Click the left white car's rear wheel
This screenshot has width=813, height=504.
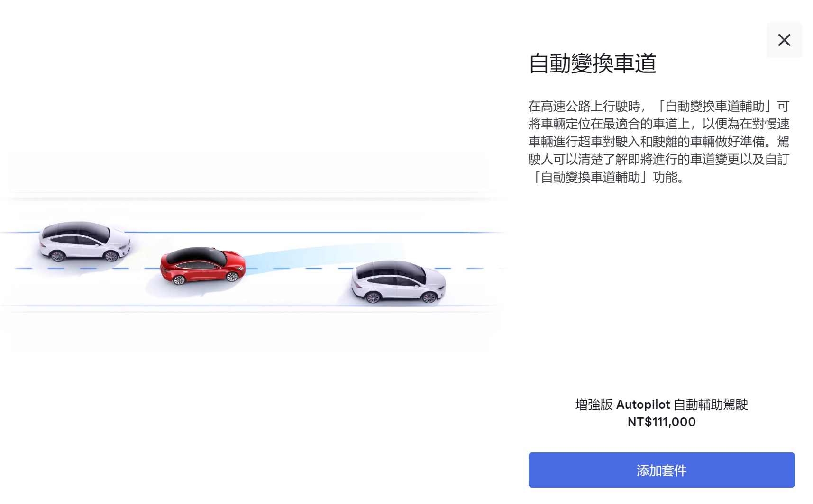point(57,256)
